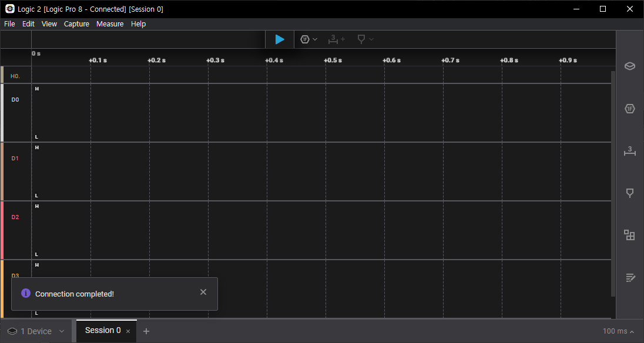Select the D2 channel color strip
644x343 pixels.
2,229
